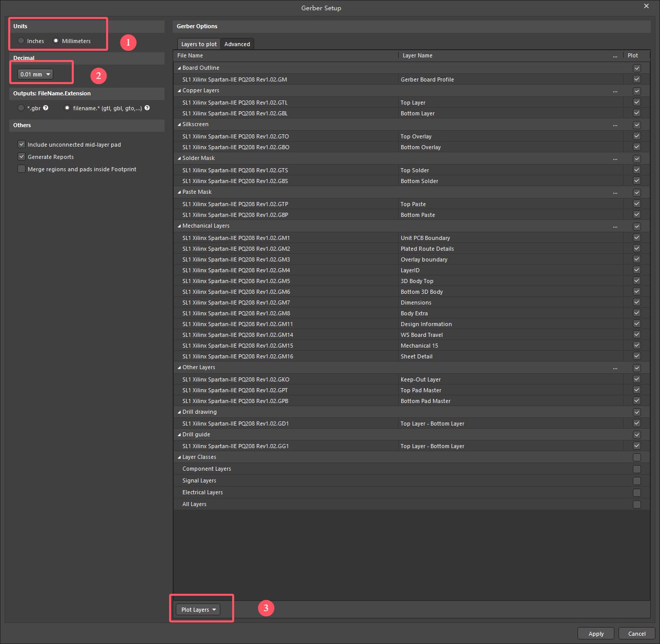The image size is (660, 644).
Task: Toggle plot checkbox for Sheet Detail
Action: pos(637,356)
